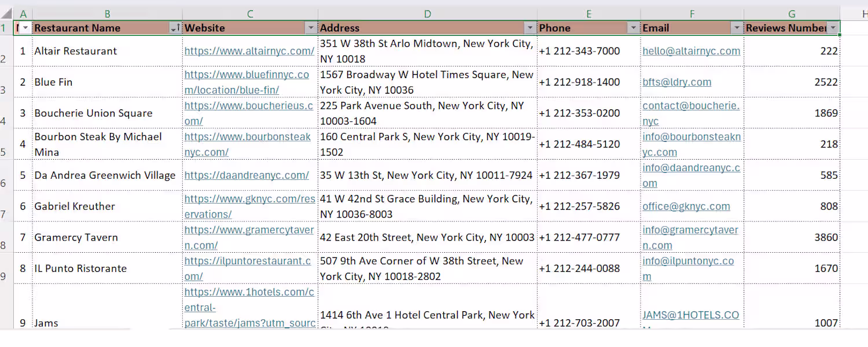Open the Phone column filter dropdown

(633, 28)
